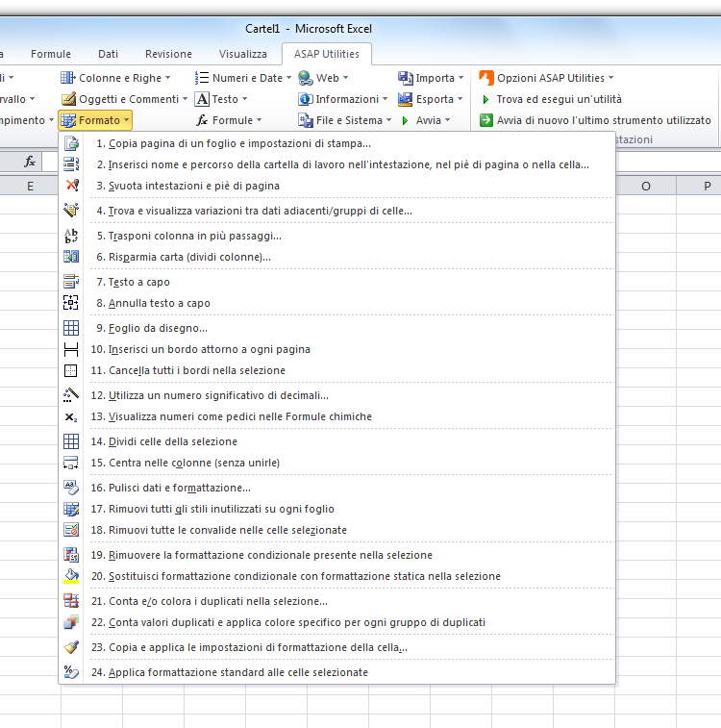Open the Informazioni dropdown
The image size is (721, 728).
click(343, 99)
